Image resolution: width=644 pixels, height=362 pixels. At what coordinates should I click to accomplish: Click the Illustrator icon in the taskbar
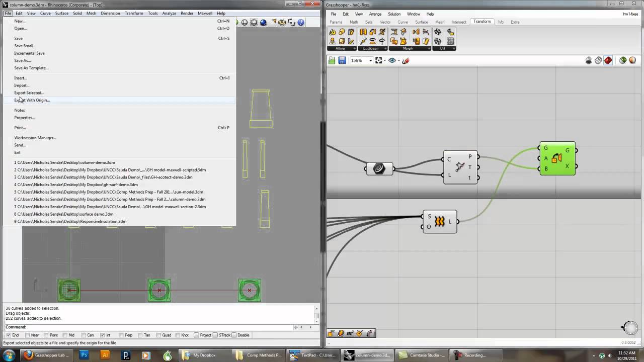point(105,355)
